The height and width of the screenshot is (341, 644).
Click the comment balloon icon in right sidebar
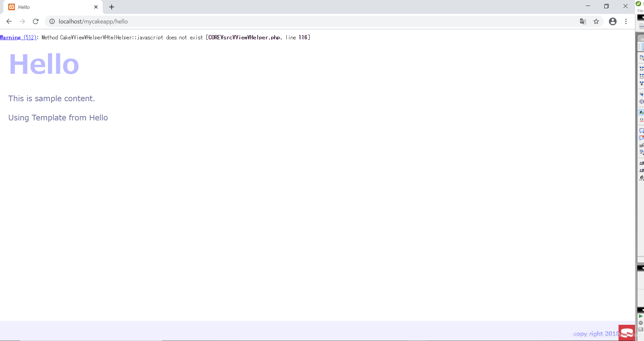(x=642, y=130)
